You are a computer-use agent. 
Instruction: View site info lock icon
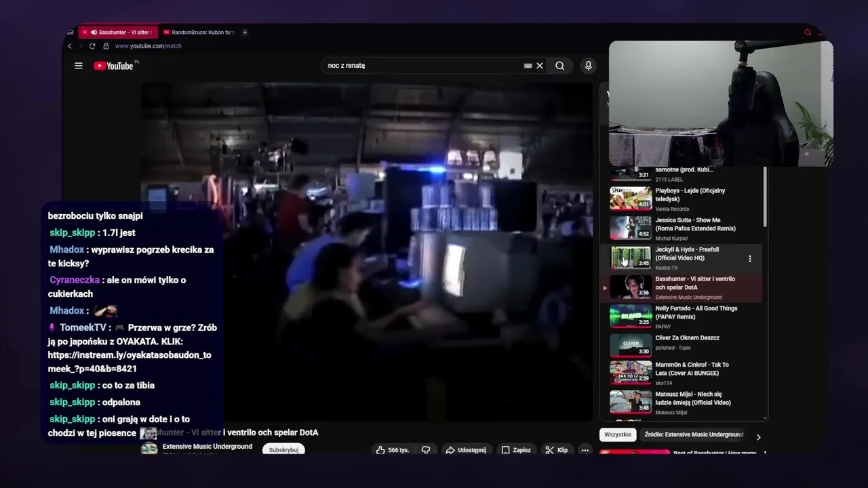coord(106,46)
